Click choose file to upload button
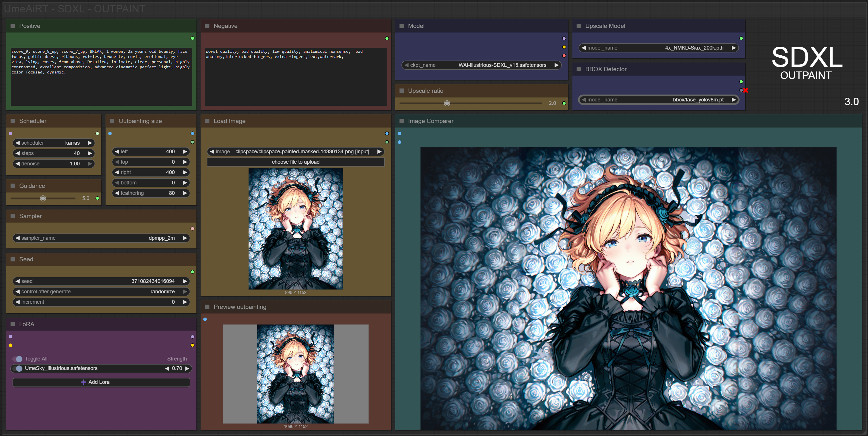868x436 pixels. (x=295, y=162)
